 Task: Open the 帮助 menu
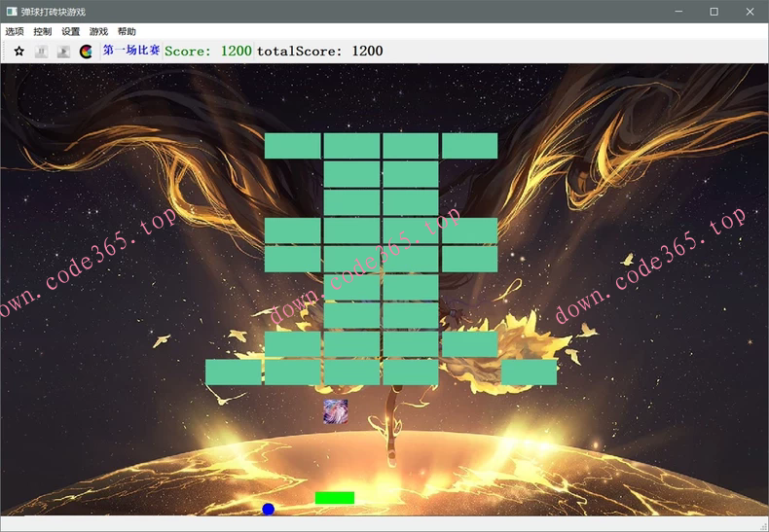pos(127,31)
